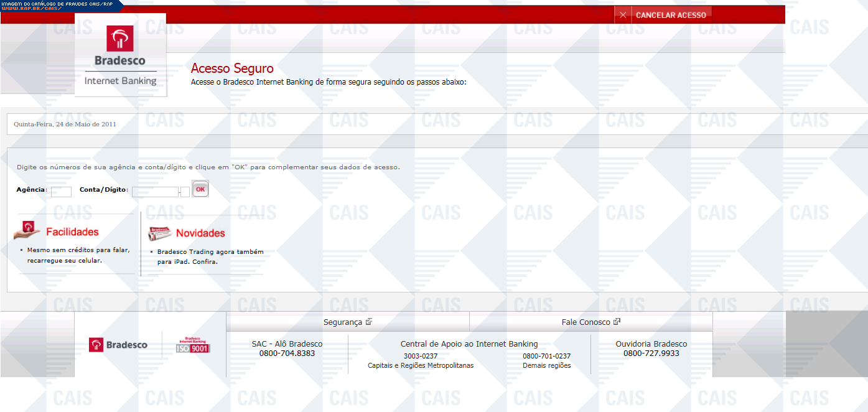The width and height of the screenshot is (868, 412).
Task: Click the ISO 9001 certification badge
Action: [x=193, y=345]
